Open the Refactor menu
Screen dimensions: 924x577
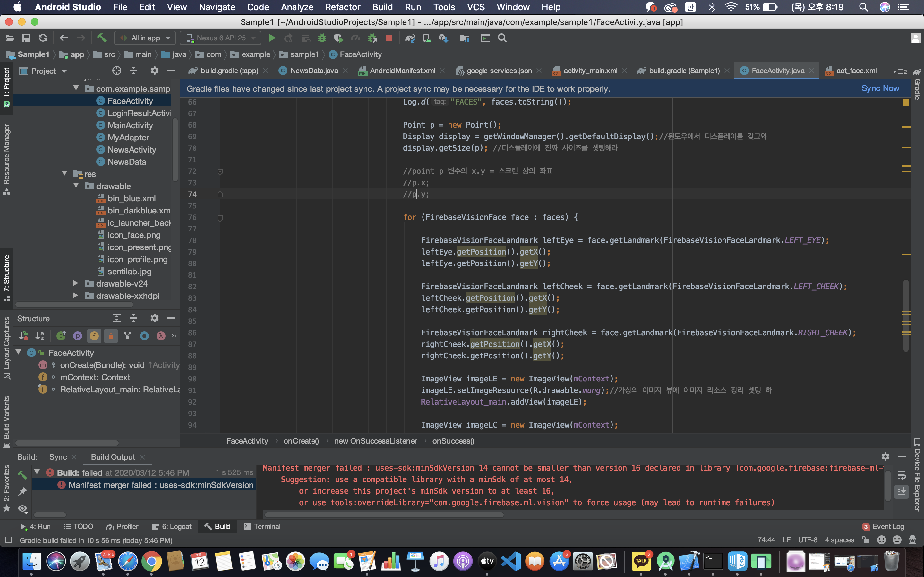coord(343,7)
